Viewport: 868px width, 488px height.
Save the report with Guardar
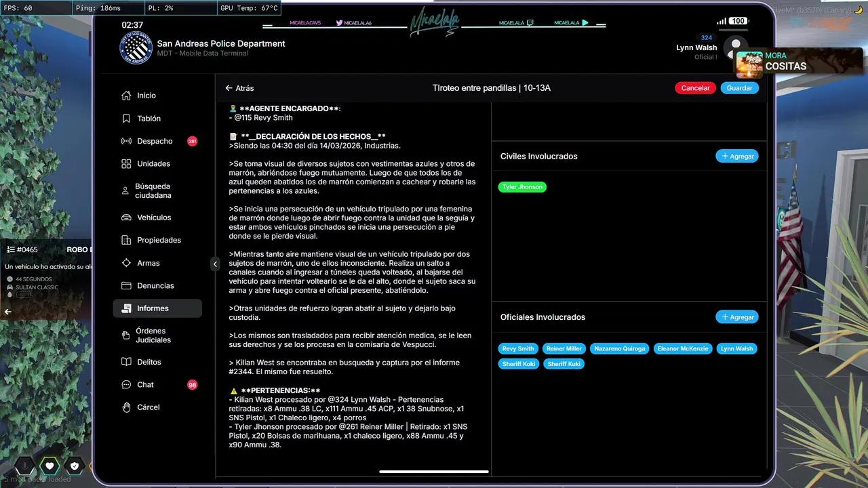pos(739,88)
